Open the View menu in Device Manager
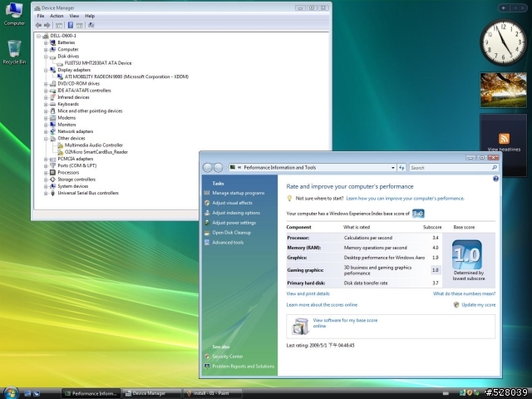532x399 pixels. coord(74,16)
